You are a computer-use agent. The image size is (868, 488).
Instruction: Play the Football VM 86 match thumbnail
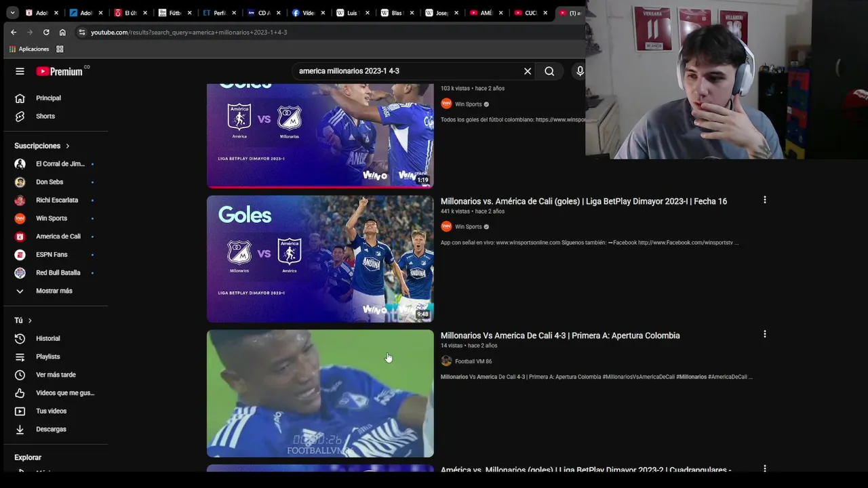(320, 393)
